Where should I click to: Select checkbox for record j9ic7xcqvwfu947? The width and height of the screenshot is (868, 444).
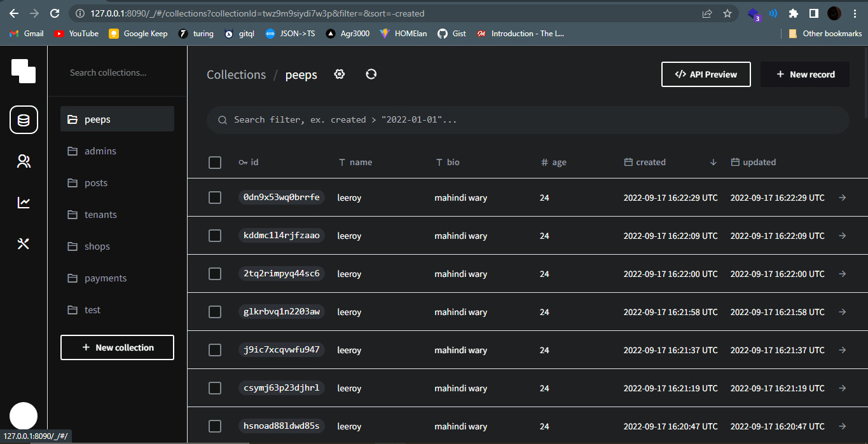(x=215, y=350)
